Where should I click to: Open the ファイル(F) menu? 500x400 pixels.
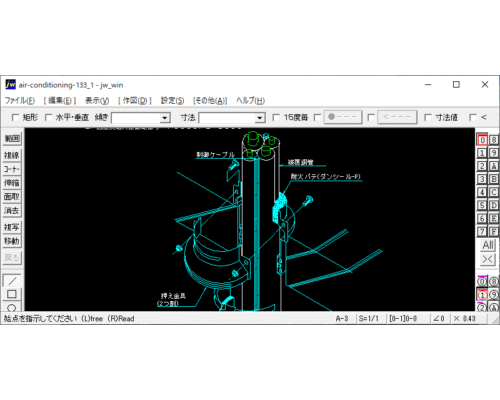(20, 100)
